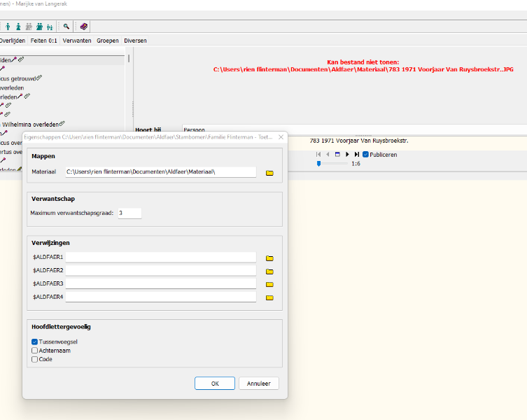The width and height of the screenshot is (527, 420).
Task: Enable the Achternaam checkbox
Action: pyautogui.click(x=35, y=351)
